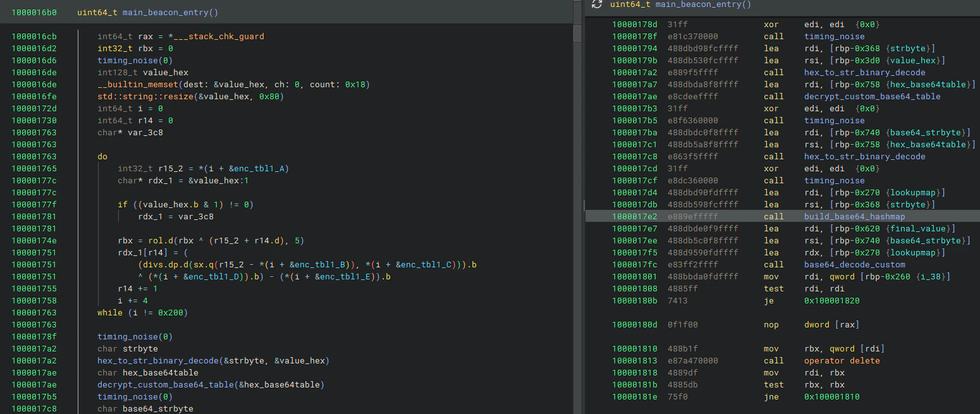Click 'mov rbx, qword [rdi]' instruction
980x414 pixels.
tap(824, 349)
